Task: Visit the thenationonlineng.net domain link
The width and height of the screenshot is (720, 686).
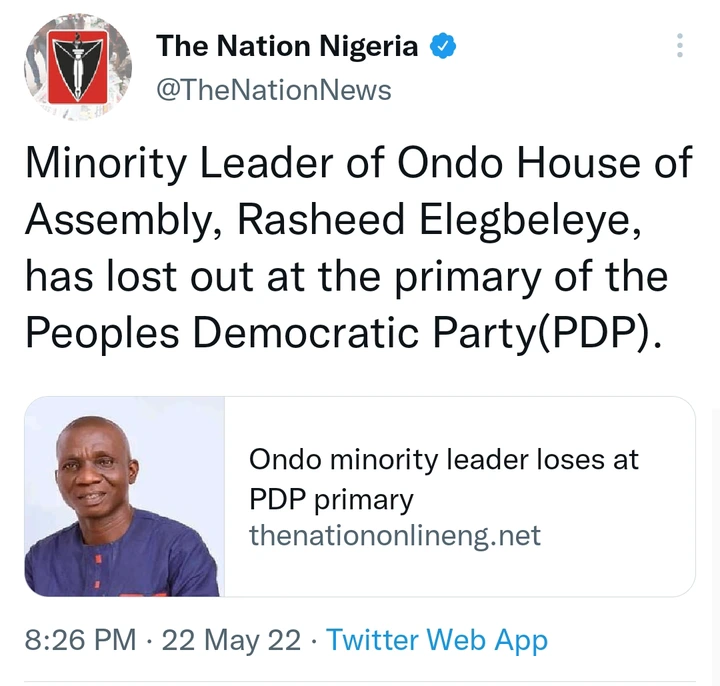Action: 395,535
